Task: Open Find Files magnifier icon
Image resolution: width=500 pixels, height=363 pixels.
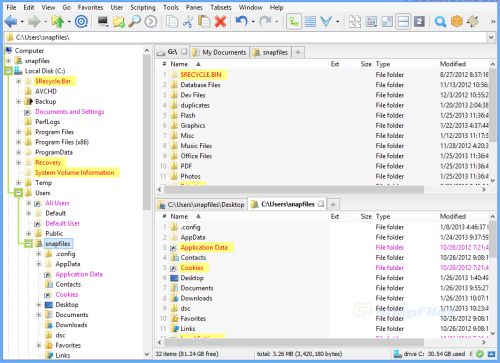Action: [x=135, y=22]
